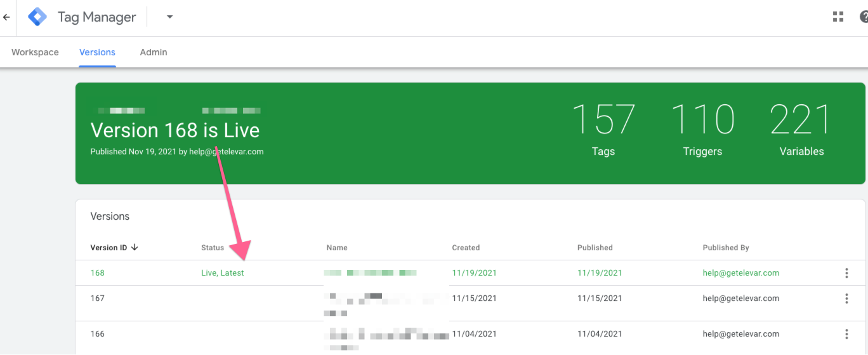Screen dimensions: 868x355
Task: Click the Published column header
Action: pos(595,248)
